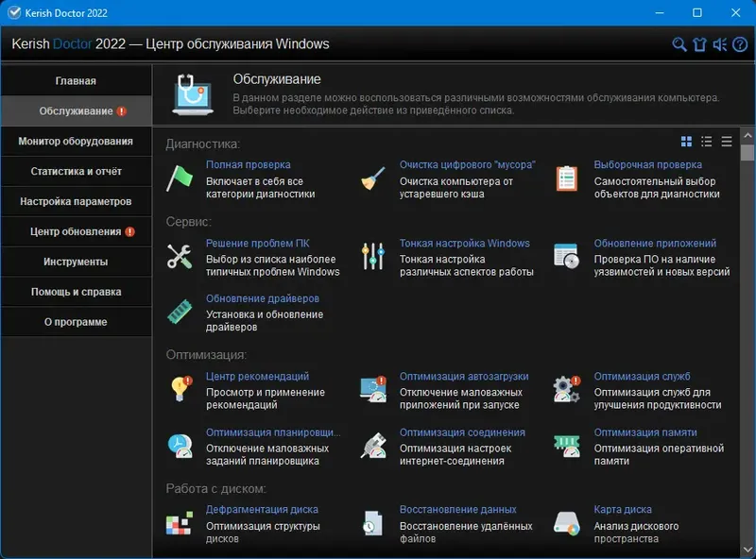Open Оптимизация планировщи... link
The image size is (756, 559).
(x=273, y=432)
